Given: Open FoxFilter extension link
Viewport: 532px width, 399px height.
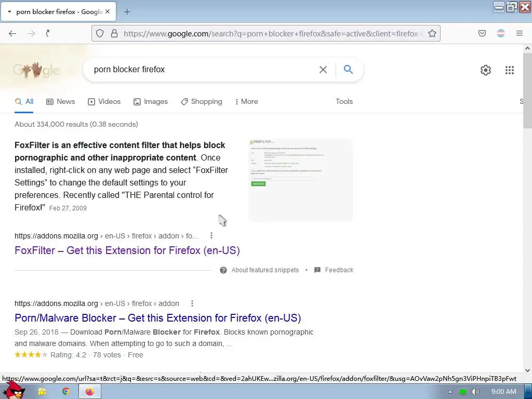Looking at the screenshot, I should pos(127,250).
